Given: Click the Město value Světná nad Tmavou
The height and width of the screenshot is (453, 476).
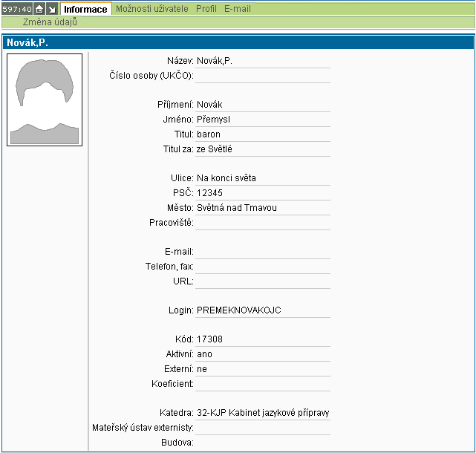Looking at the screenshot, I should 236,207.
